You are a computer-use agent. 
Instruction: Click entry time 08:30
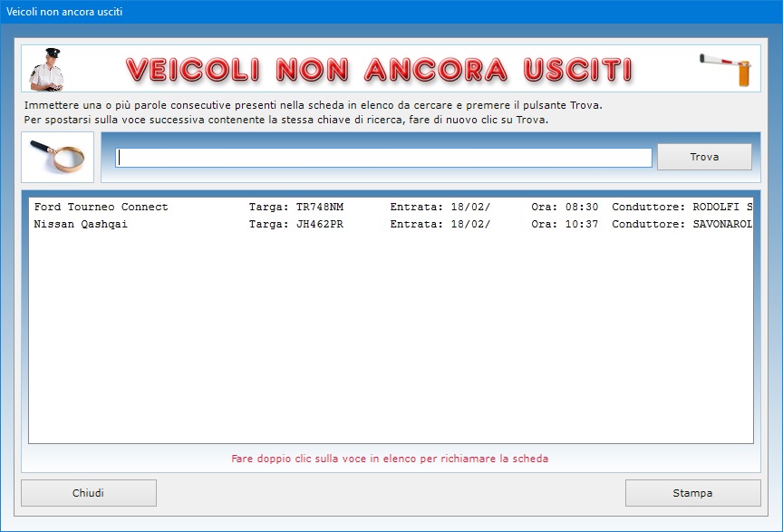pyautogui.click(x=582, y=207)
